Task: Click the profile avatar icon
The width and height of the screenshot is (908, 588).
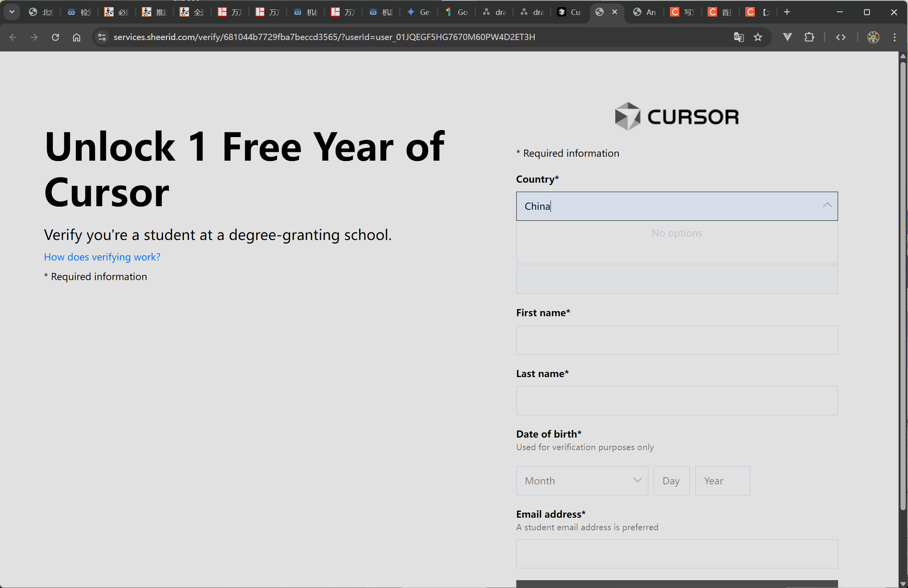Action: tap(873, 37)
